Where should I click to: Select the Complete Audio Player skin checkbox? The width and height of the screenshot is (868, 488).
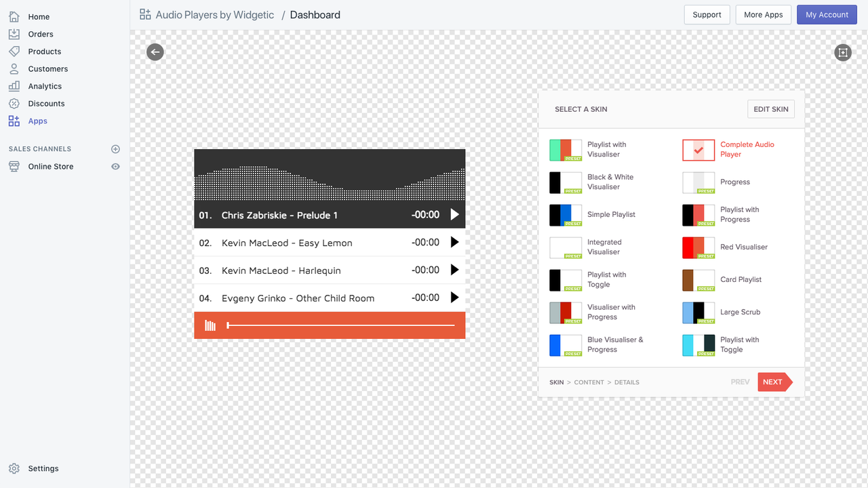pyautogui.click(x=698, y=149)
